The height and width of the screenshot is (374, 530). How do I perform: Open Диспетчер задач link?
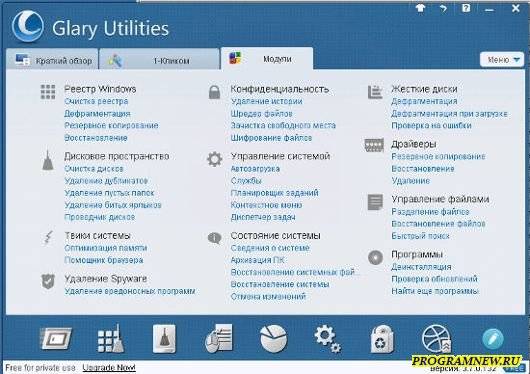[x=263, y=217]
